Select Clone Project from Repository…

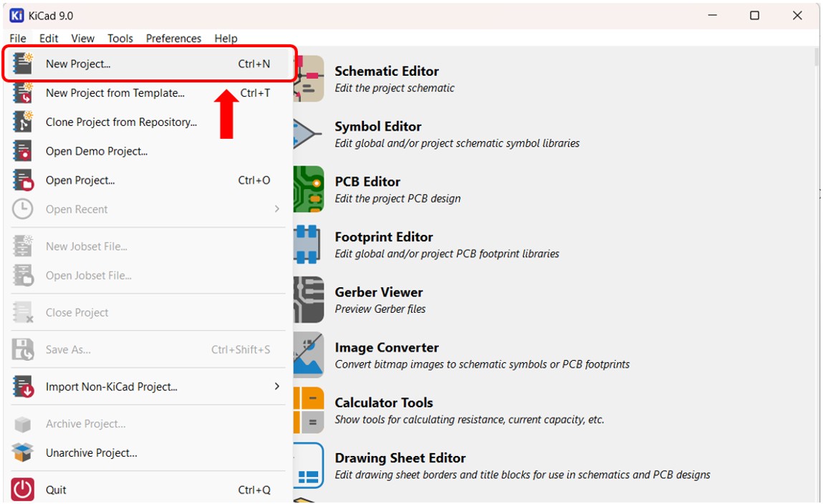click(x=148, y=122)
